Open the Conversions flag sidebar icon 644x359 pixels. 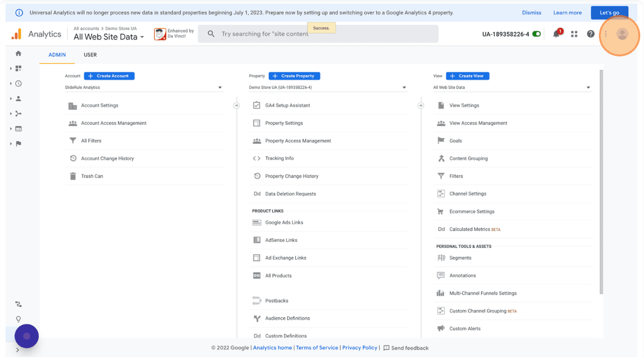[19, 143]
